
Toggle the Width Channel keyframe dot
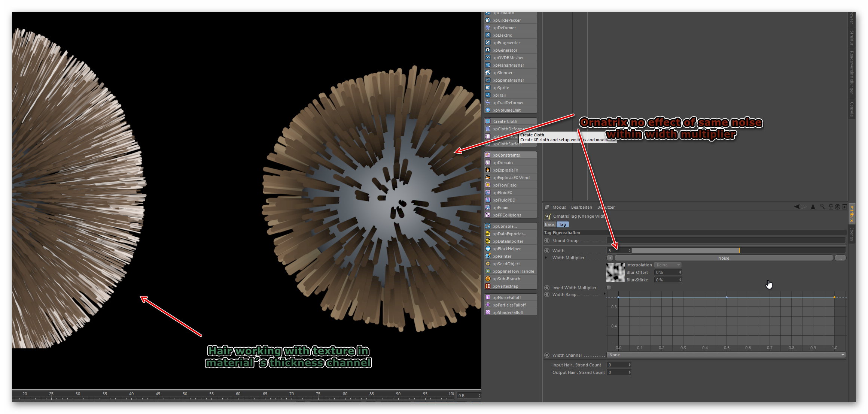[547, 355]
